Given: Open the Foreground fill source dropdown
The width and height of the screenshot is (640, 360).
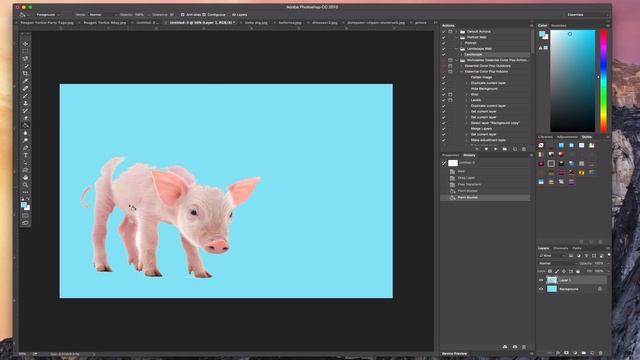Looking at the screenshot, I should click(48, 15).
